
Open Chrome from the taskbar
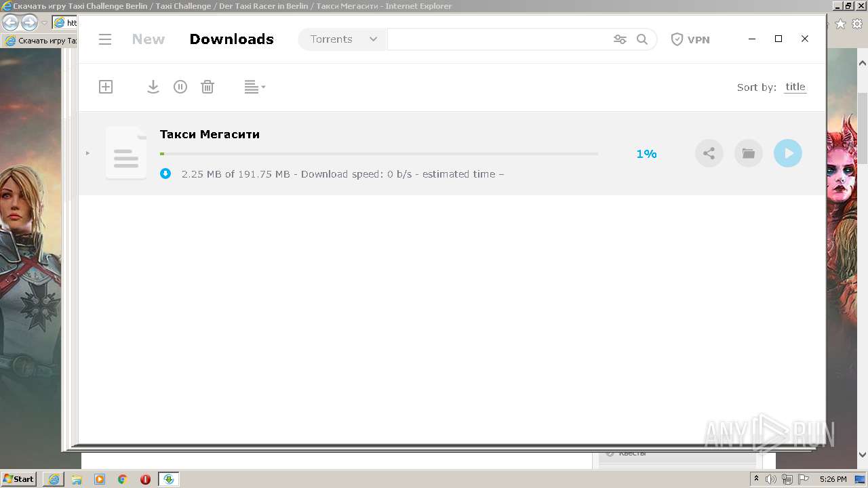pyautogui.click(x=123, y=479)
